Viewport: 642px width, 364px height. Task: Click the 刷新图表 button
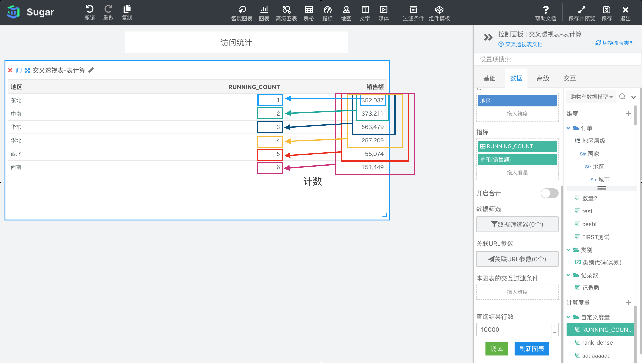pyautogui.click(x=532, y=349)
